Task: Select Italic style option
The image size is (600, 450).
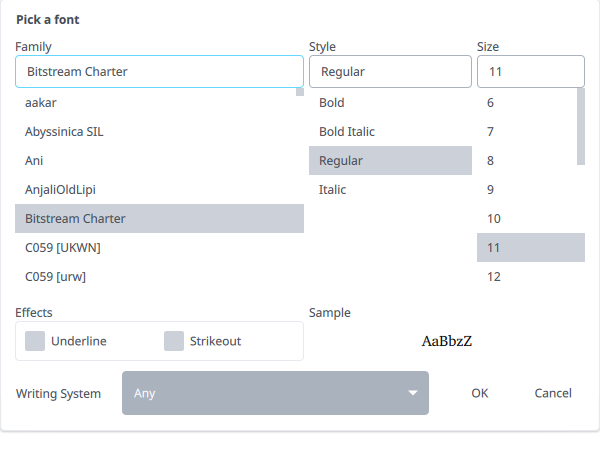Action: pos(390,189)
